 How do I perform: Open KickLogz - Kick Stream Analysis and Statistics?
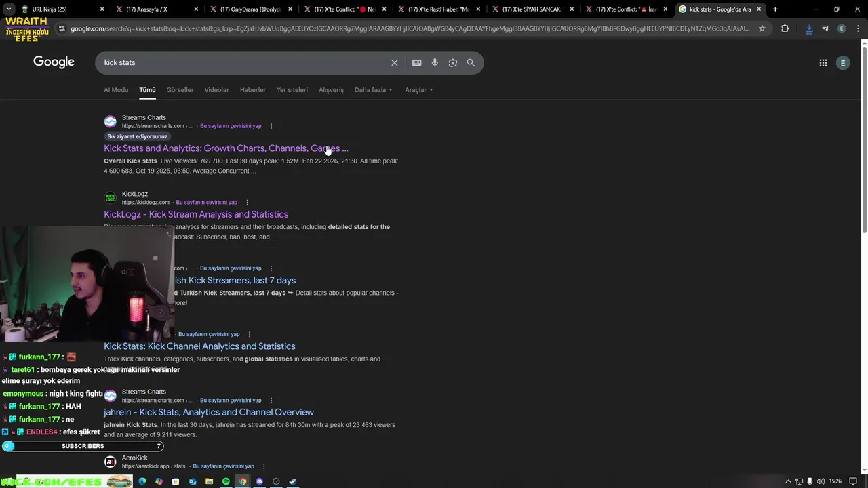coord(196,214)
